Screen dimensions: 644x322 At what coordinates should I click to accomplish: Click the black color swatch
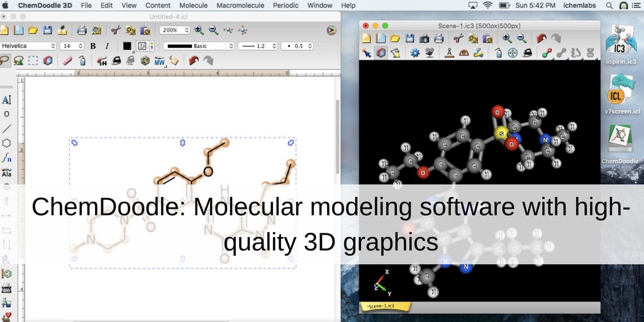(x=127, y=46)
